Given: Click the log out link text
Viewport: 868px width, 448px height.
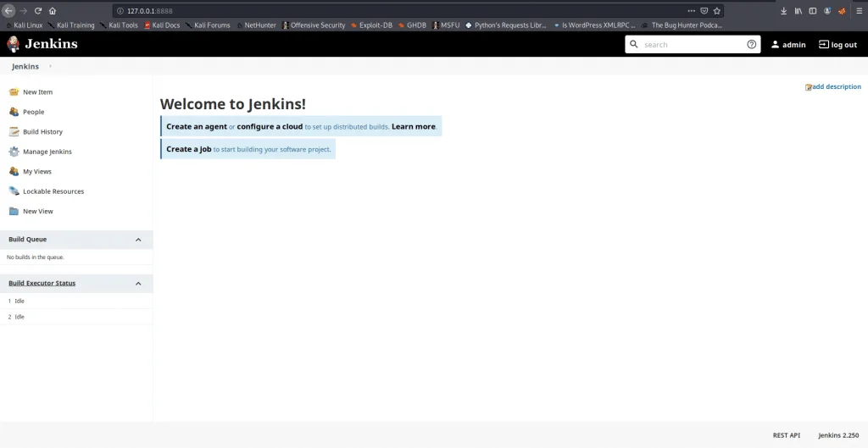Looking at the screenshot, I should [x=843, y=45].
